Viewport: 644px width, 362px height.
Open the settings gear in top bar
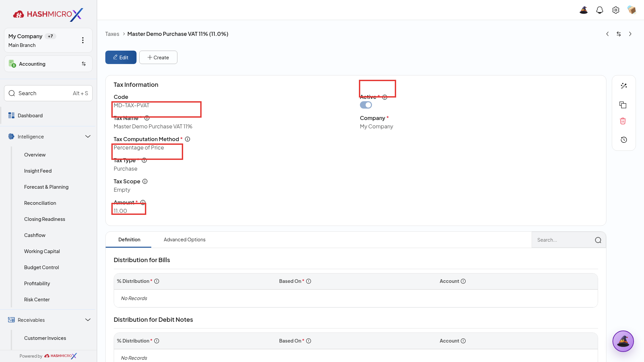point(616,10)
